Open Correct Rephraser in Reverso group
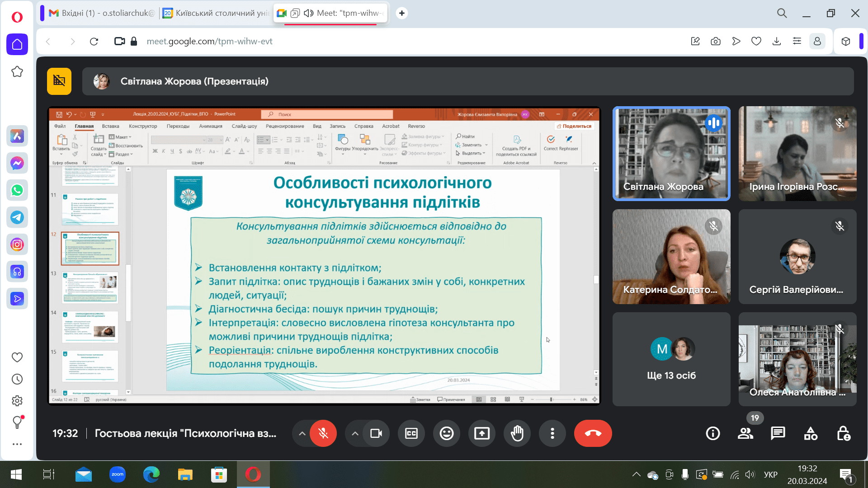 click(561, 145)
